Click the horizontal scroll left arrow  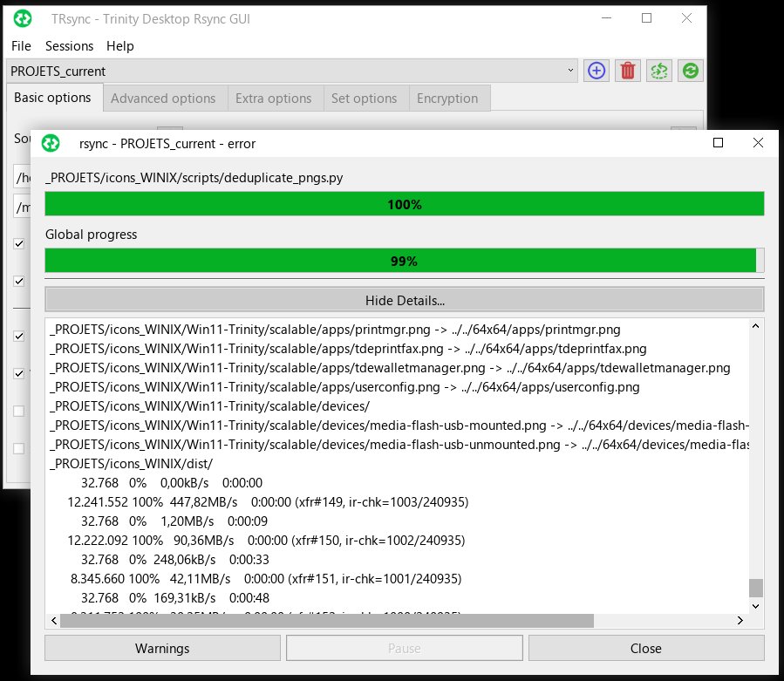coord(54,621)
